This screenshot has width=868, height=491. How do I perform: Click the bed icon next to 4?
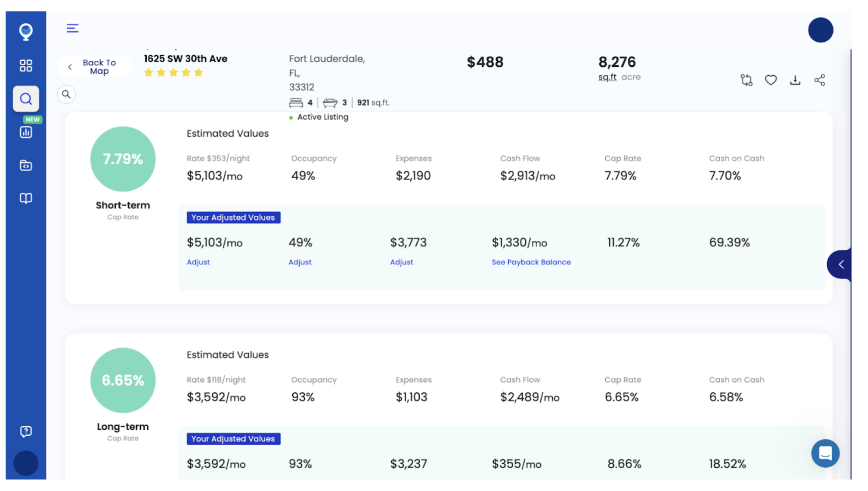tap(296, 103)
